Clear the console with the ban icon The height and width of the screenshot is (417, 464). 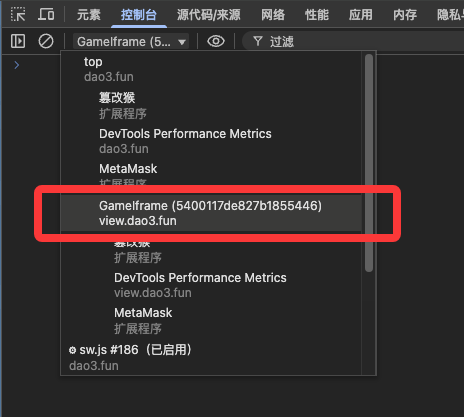[x=46, y=41]
